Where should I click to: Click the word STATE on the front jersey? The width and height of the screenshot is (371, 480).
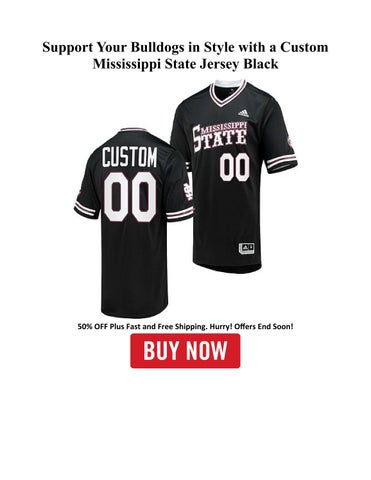220,140
